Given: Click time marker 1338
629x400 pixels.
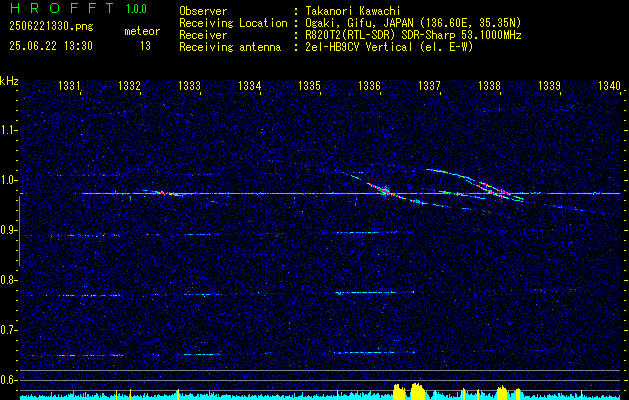Looking at the screenshot, I should [489, 85].
